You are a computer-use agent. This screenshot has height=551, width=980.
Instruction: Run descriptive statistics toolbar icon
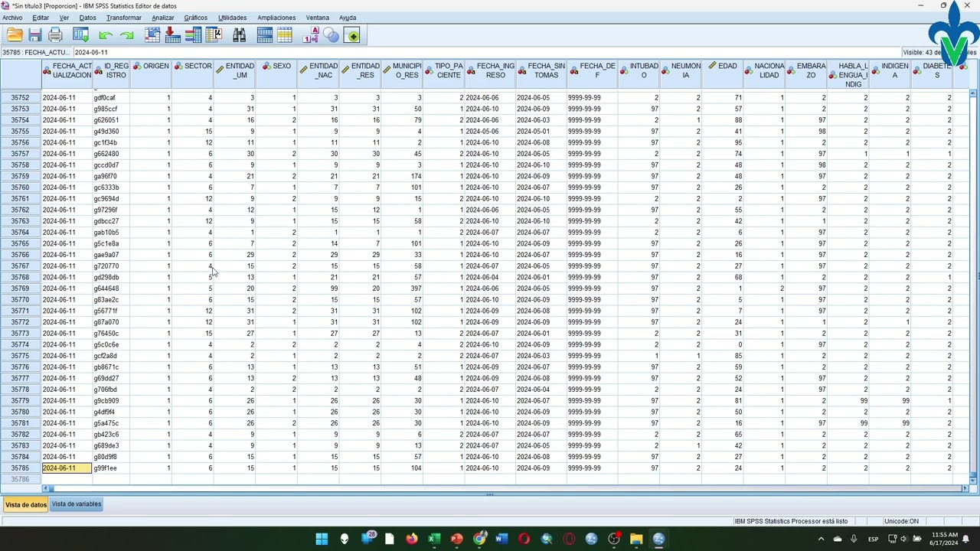click(x=214, y=35)
